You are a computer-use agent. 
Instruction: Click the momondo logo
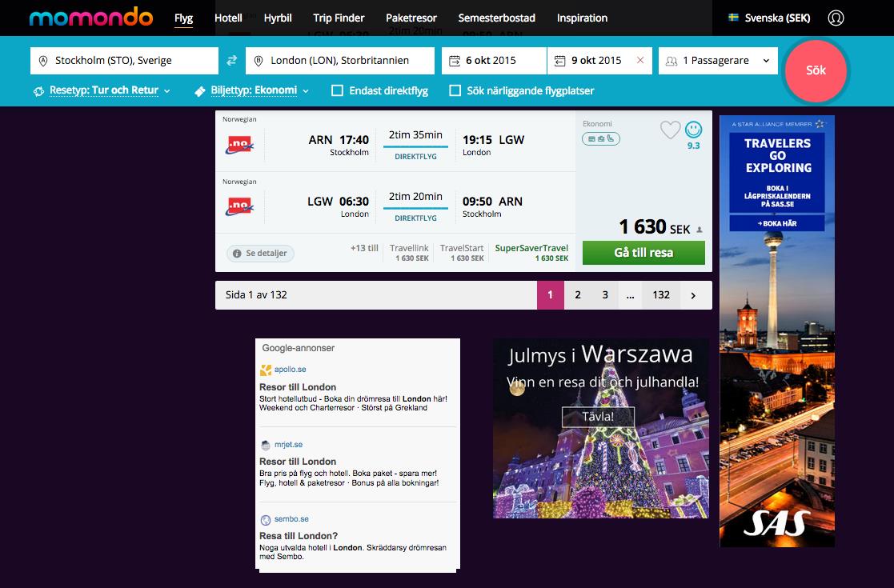pos(91,17)
